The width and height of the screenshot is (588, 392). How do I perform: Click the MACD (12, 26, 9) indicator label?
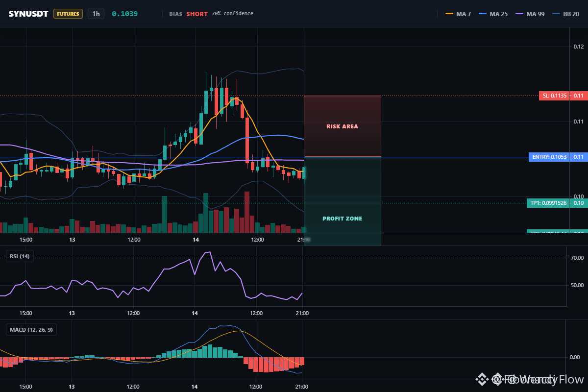(x=31, y=330)
